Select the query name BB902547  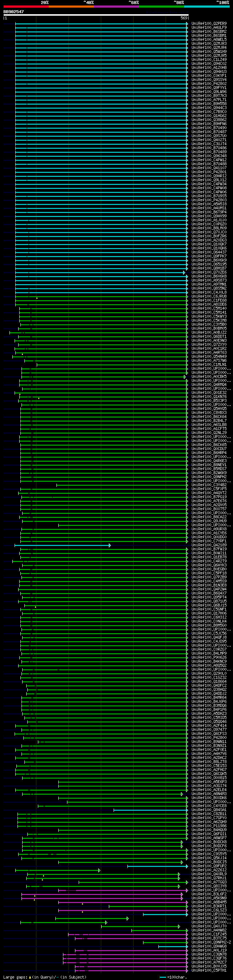pyautogui.click(x=14, y=12)
